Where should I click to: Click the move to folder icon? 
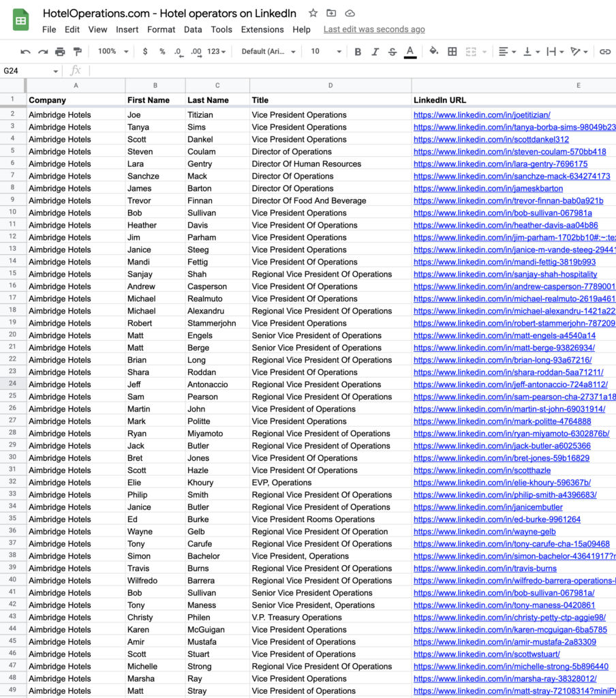tap(331, 13)
